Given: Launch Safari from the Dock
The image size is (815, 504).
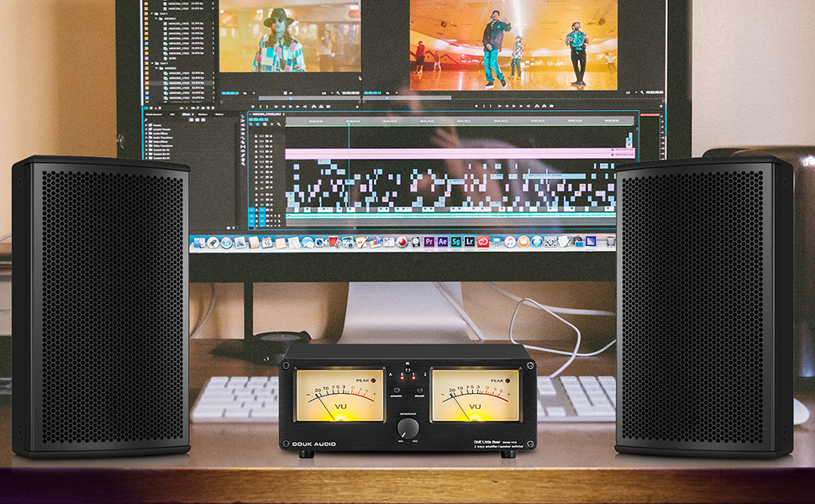Looking at the screenshot, I should pyautogui.click(x=227, y=243).
